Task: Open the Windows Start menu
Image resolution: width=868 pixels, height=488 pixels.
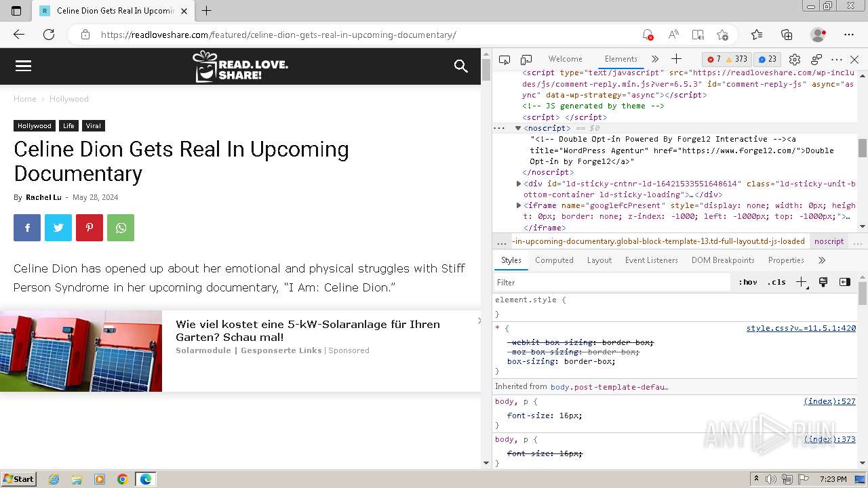Action: (x=19, y=479)
